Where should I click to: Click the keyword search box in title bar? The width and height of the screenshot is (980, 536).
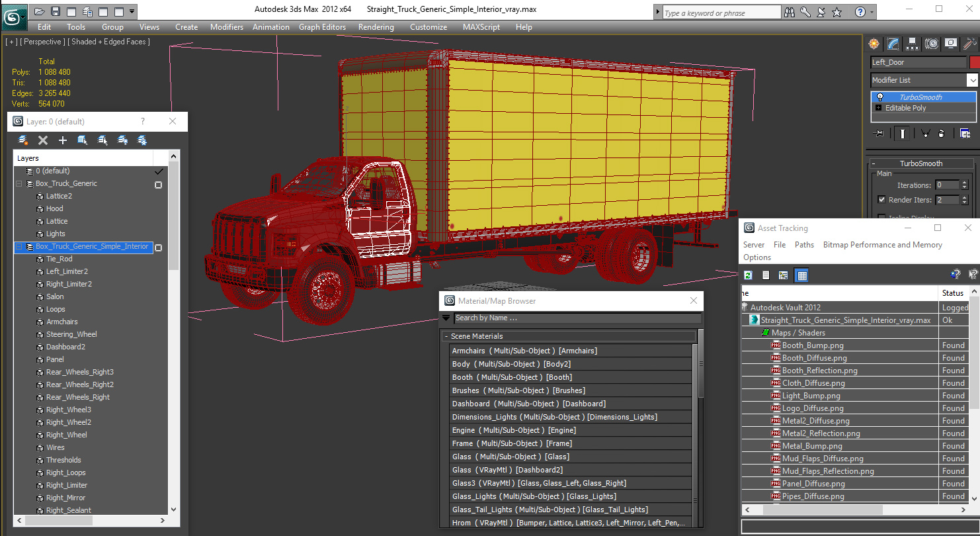(x=721, y=13)
